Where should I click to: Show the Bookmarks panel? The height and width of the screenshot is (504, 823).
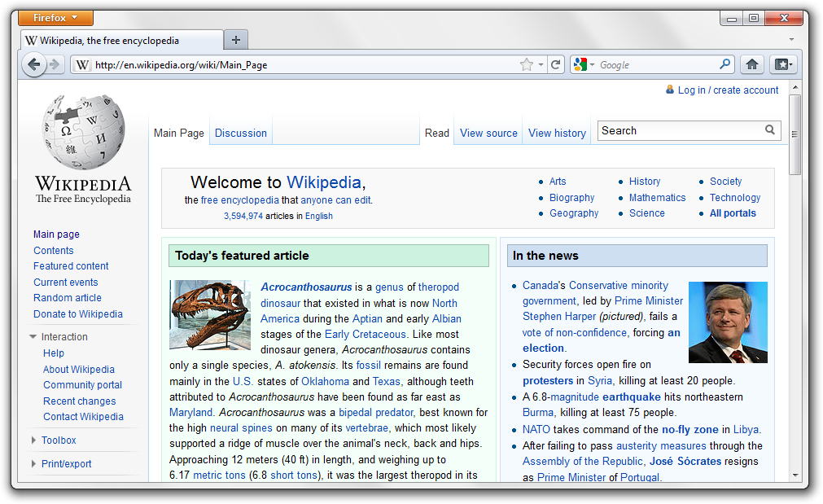click(x=782, y=64)
